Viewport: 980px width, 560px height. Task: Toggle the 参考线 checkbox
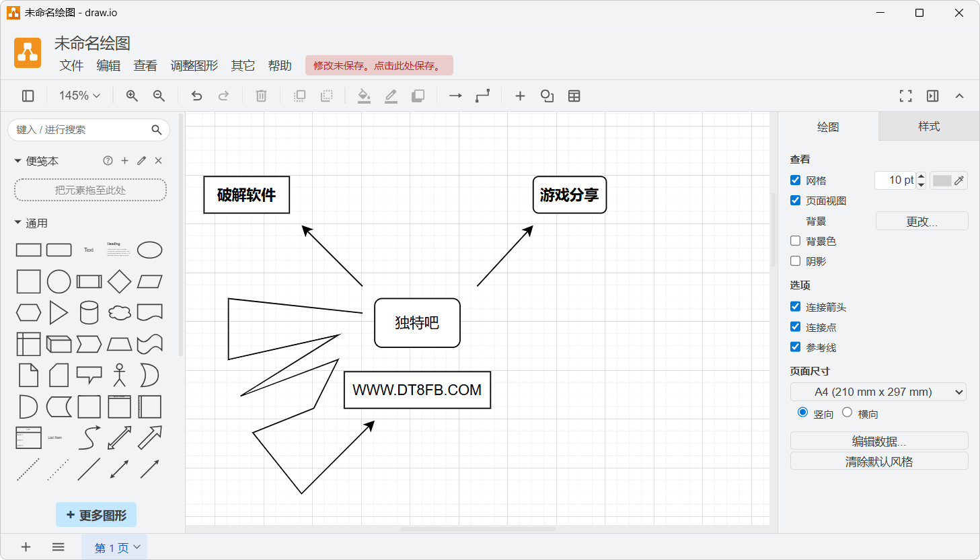tap(795, 347)
